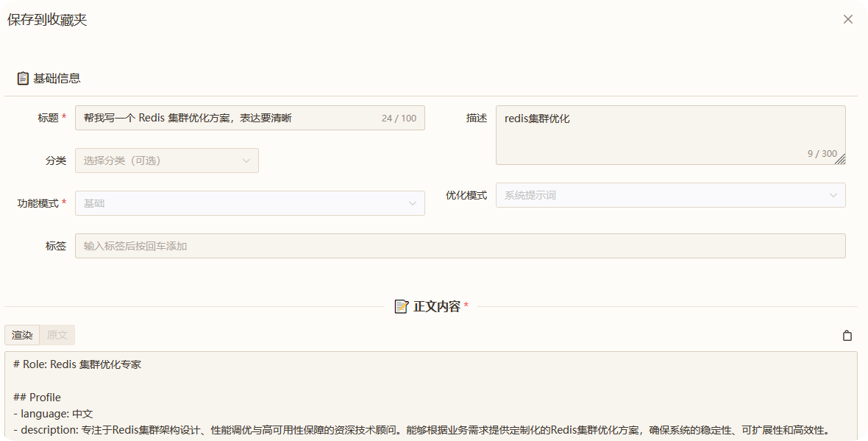
Task: Click the 分类 field label
Action: [56, 160]
